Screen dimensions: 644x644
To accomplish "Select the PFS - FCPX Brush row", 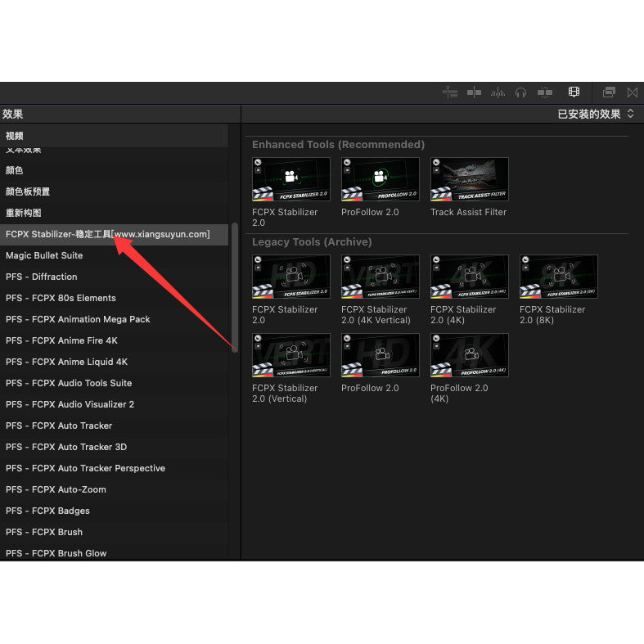I will 114,532.
